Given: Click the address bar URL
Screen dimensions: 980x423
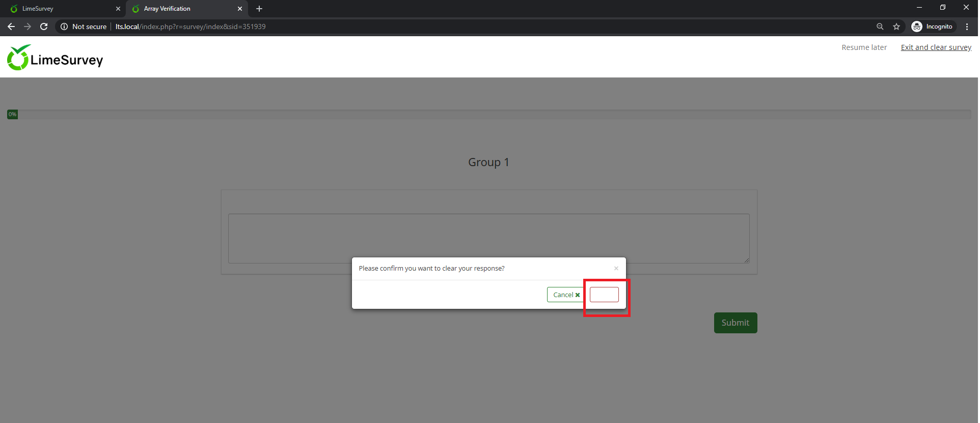Looking at the screenshot, I should click(190, 27).
